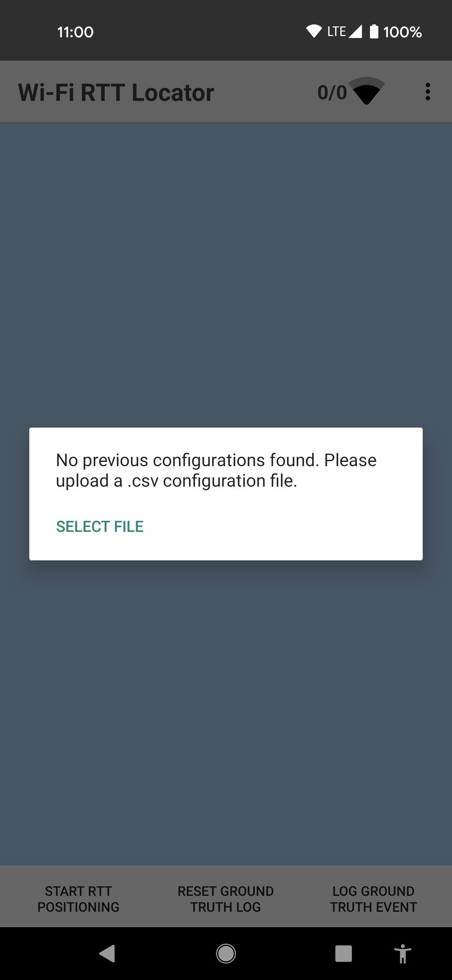Tap the circular Home navigation button
The height and width of the screenshot is (980, 452).
pos(226,954)
